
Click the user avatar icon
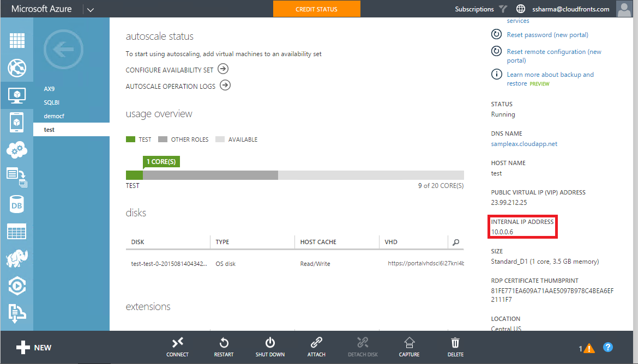pyautogui.click(x=624, y=9)
